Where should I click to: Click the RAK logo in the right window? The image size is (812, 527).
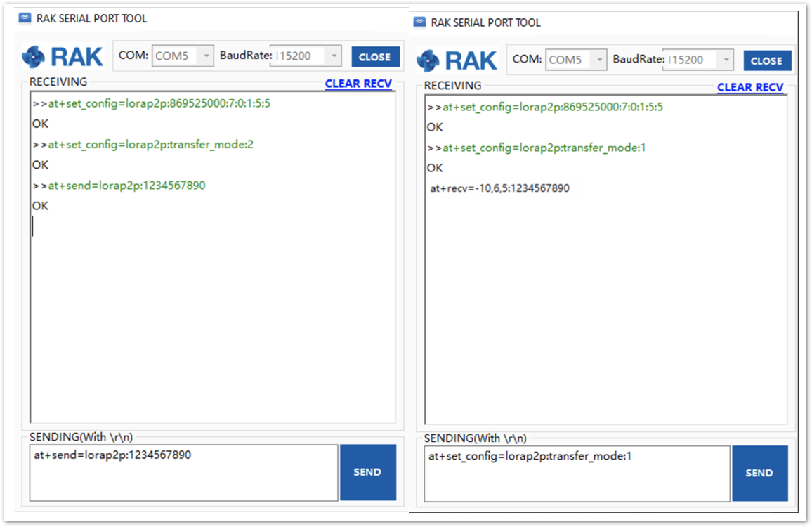[457, 60]
